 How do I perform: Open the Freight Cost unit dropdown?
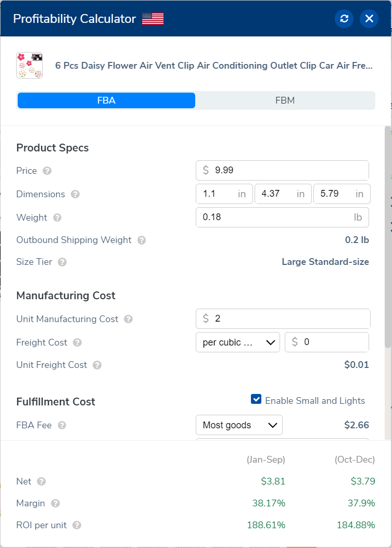pyautogui.click(x=237, y=342)
